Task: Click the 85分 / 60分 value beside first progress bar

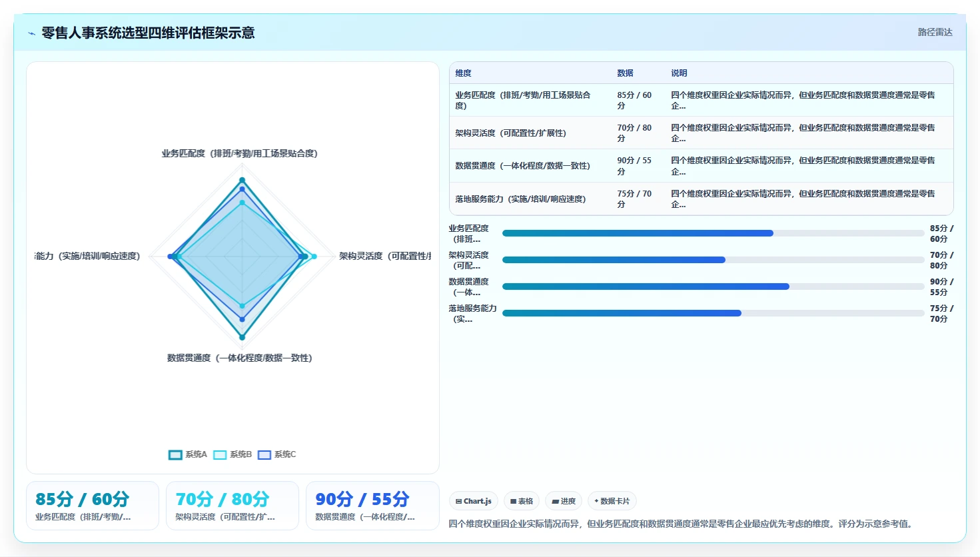Action: click(941, 234)
